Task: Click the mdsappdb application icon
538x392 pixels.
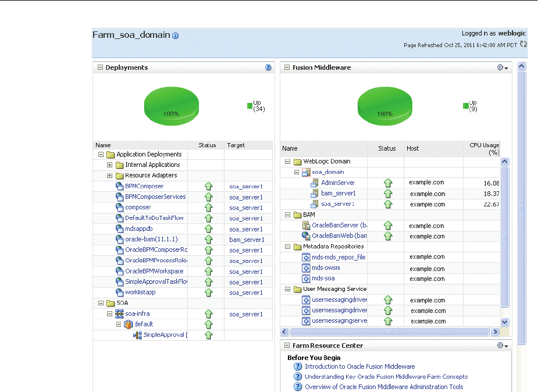Action: click(x=119, y=229)
